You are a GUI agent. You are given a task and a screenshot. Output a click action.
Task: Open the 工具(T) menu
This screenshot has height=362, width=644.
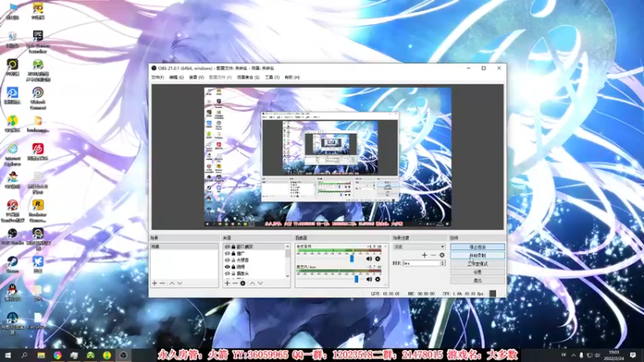tap(272, 77)
